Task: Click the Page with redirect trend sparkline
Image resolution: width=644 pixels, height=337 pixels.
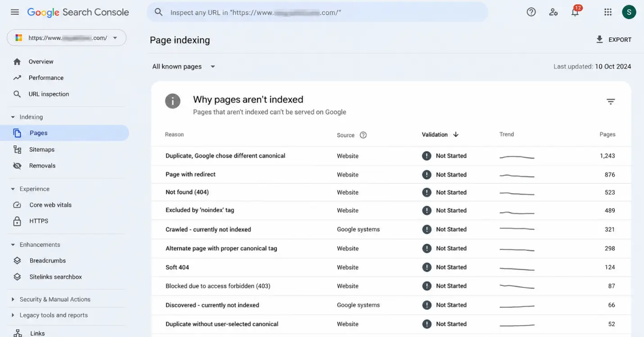Action: [517, 175]
